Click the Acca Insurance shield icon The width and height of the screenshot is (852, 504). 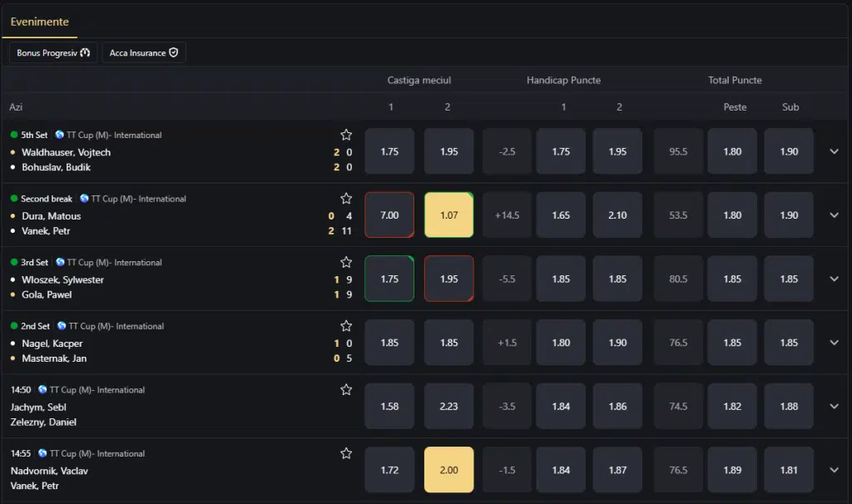point(173,52)
